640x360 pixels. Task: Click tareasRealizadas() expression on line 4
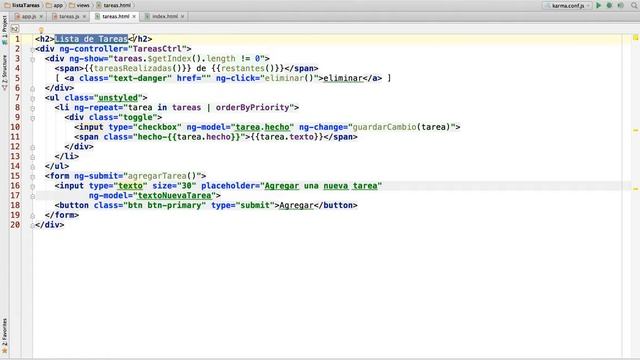click(x=137, y=68)
